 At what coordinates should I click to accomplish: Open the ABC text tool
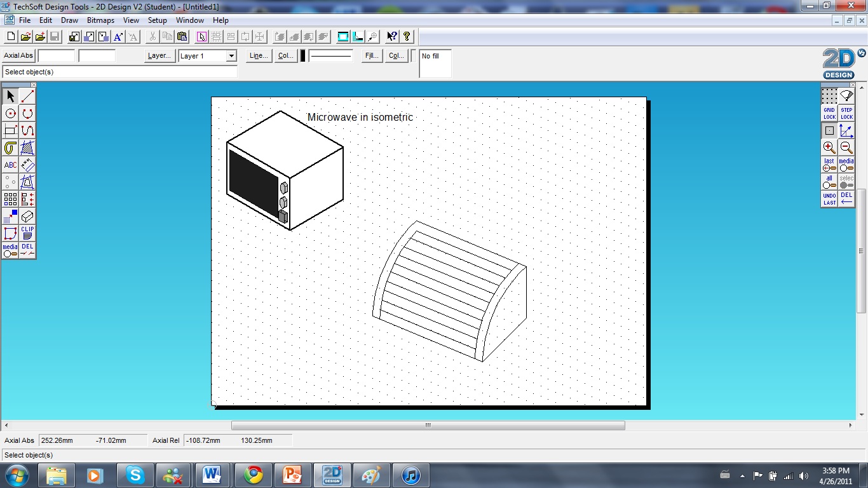10,165
